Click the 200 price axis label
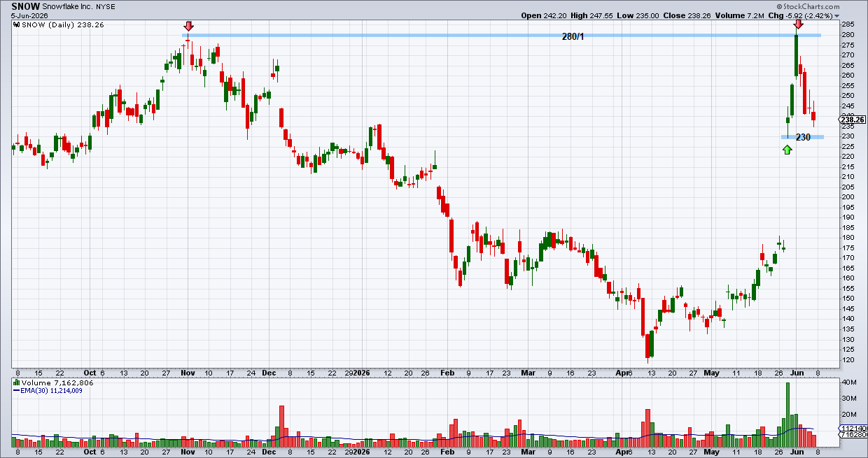This screenshot has height=458, width=868. [848, 197]
